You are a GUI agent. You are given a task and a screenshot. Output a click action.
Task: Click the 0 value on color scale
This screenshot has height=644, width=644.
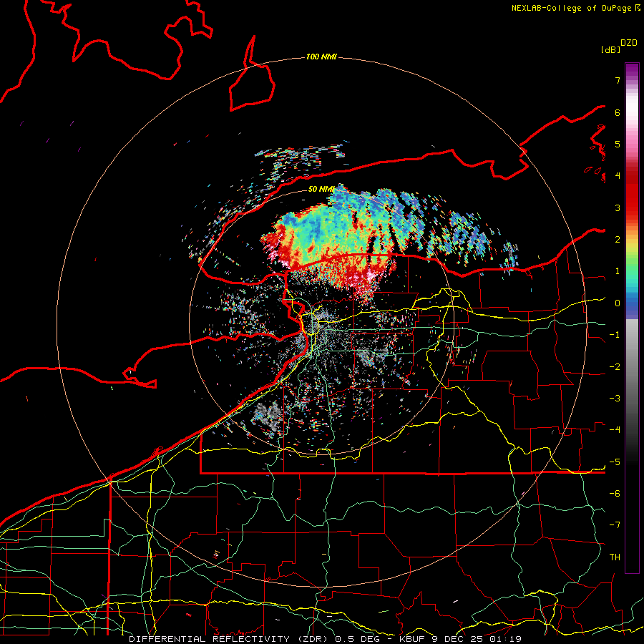point(618,303)
